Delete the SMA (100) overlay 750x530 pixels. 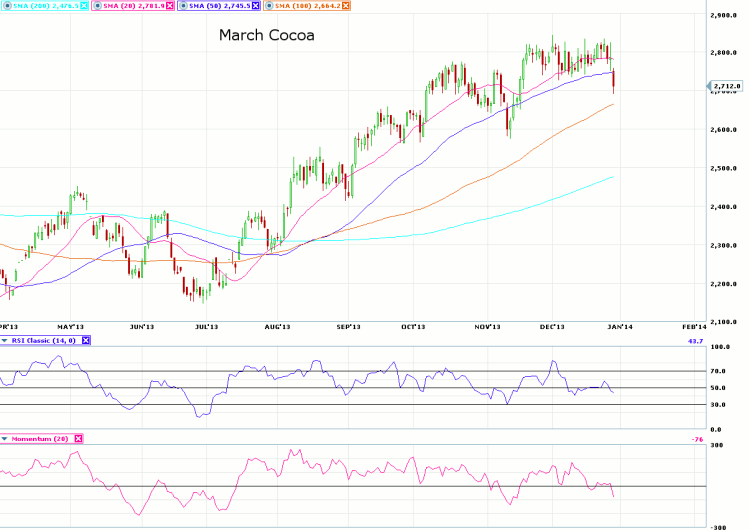[347, 6]
